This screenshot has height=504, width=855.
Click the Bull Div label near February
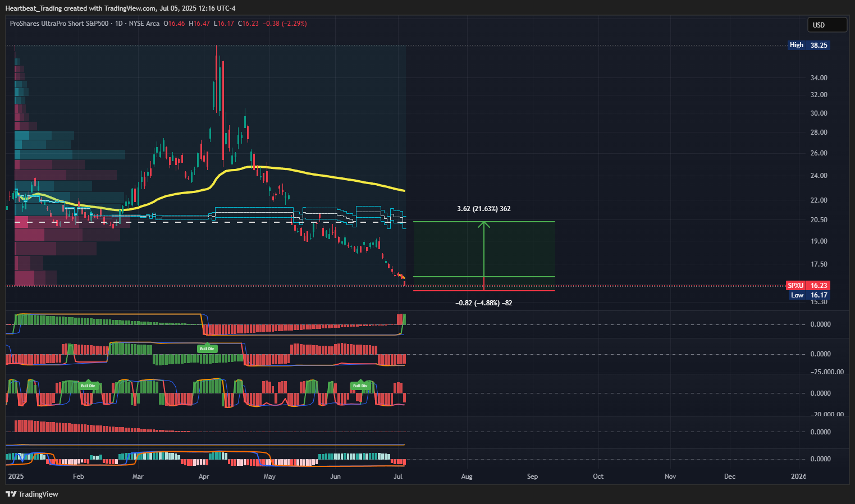click(88, 386)
